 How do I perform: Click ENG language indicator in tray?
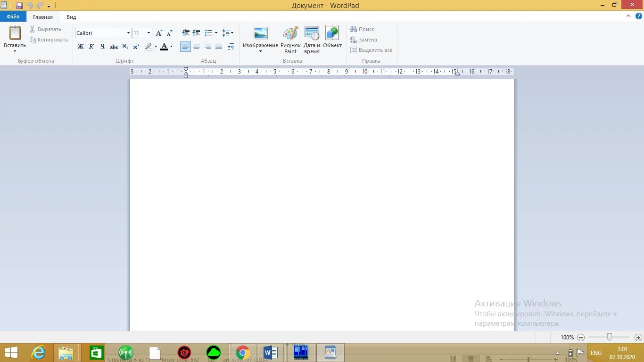tap(596, 353)
